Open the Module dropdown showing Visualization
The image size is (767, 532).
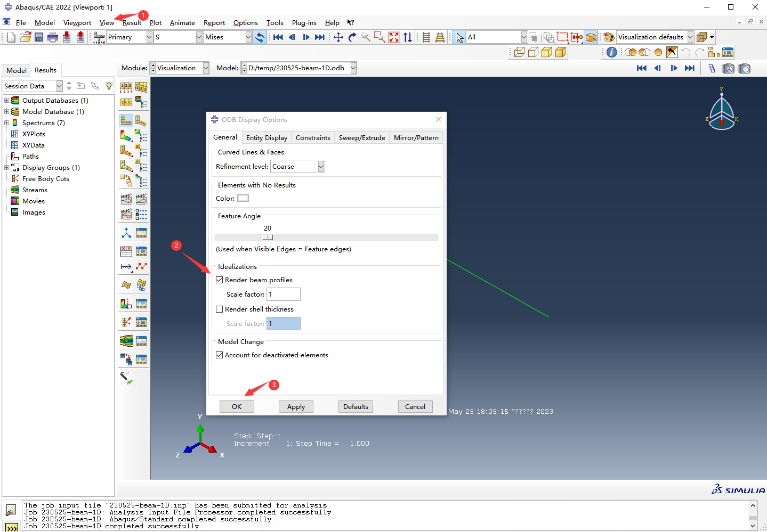pyautogui.click(x=206, y=68)
